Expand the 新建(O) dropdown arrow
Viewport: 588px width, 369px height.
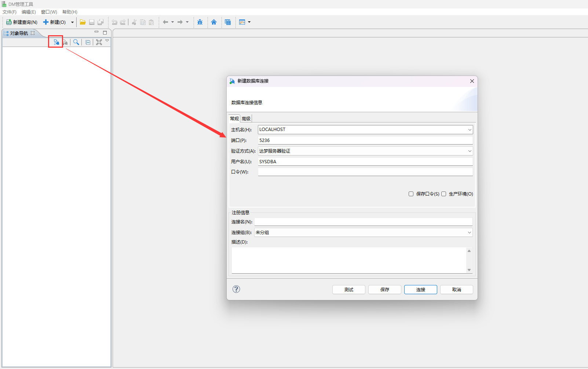(x=72, y=22)
